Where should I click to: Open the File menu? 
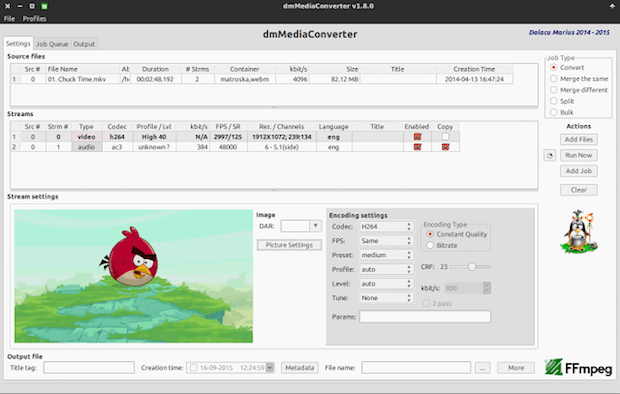coord(9,19)
